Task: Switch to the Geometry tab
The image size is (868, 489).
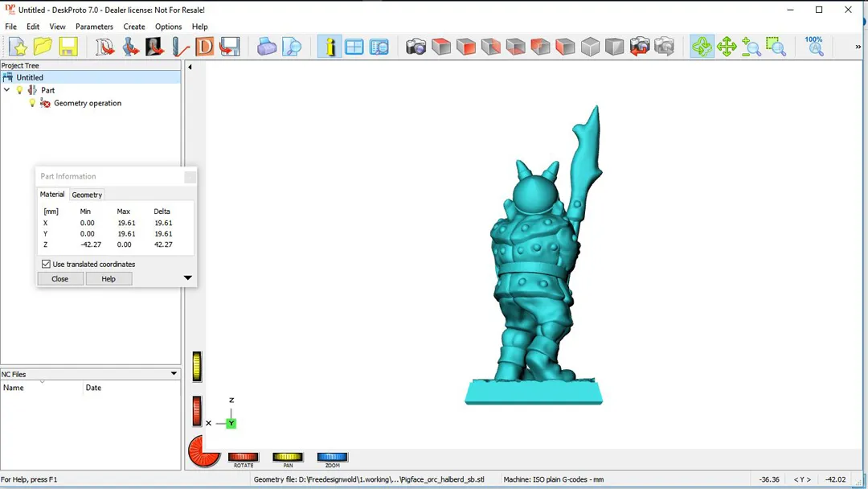Action: (x=87, y=195)
